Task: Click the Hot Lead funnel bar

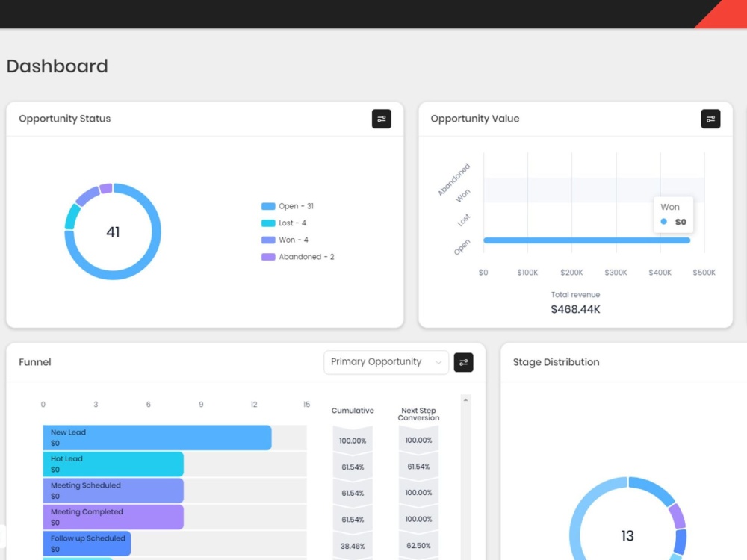Action: coord(113,464)
